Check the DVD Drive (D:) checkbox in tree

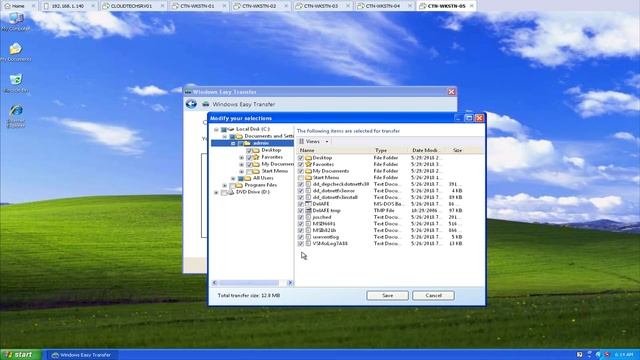(223, 192)
